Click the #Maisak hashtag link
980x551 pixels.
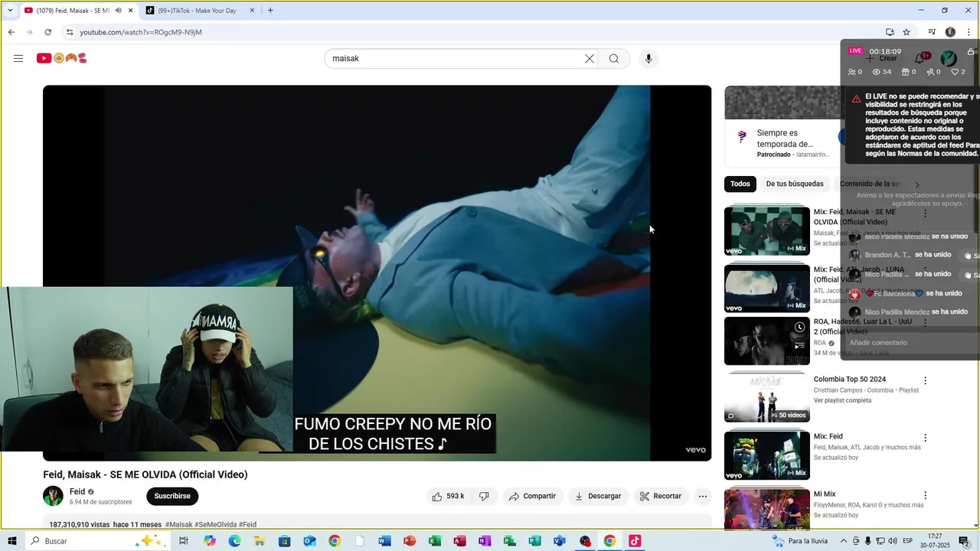click(x=178, y=524)
